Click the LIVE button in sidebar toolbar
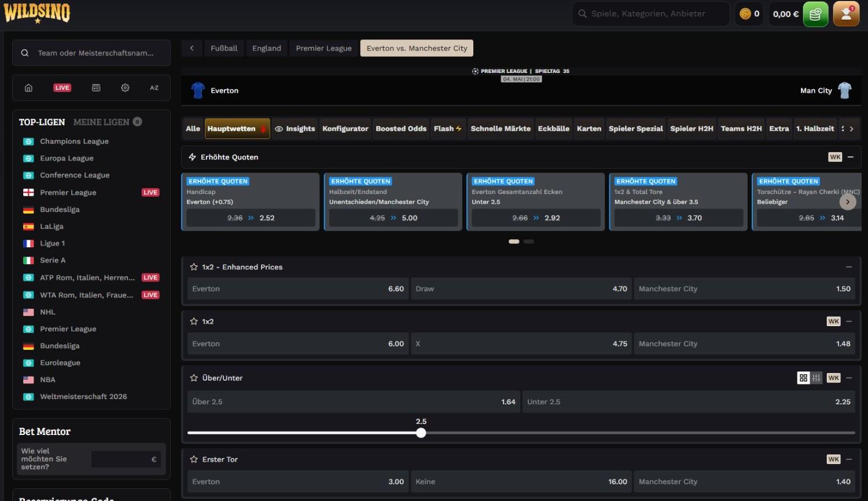 [x=62, y=88]
